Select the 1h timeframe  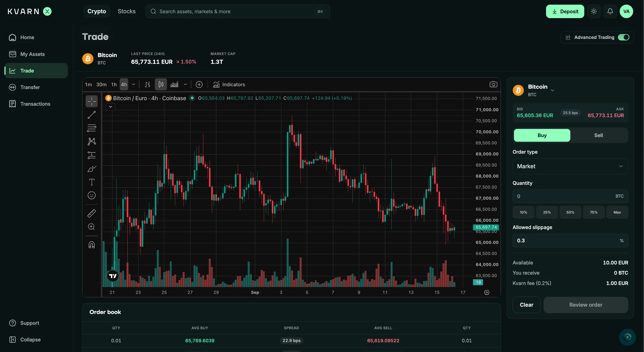[114, 85]
